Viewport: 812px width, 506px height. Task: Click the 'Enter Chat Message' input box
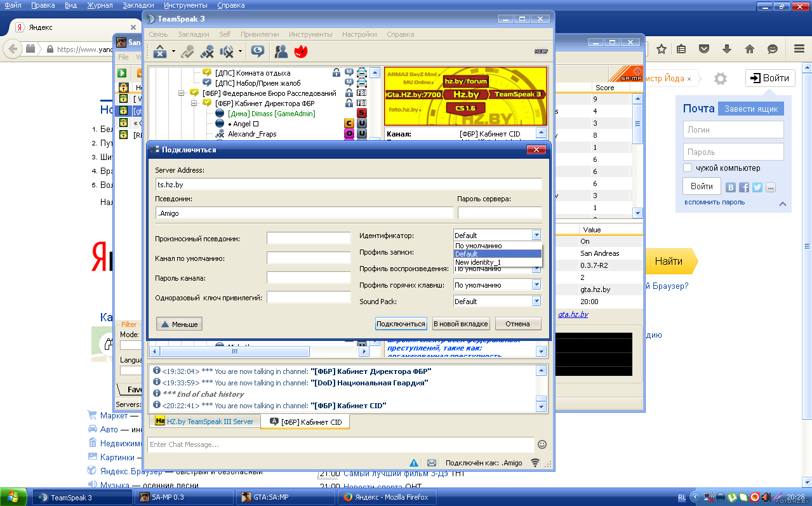pos(341,444)
